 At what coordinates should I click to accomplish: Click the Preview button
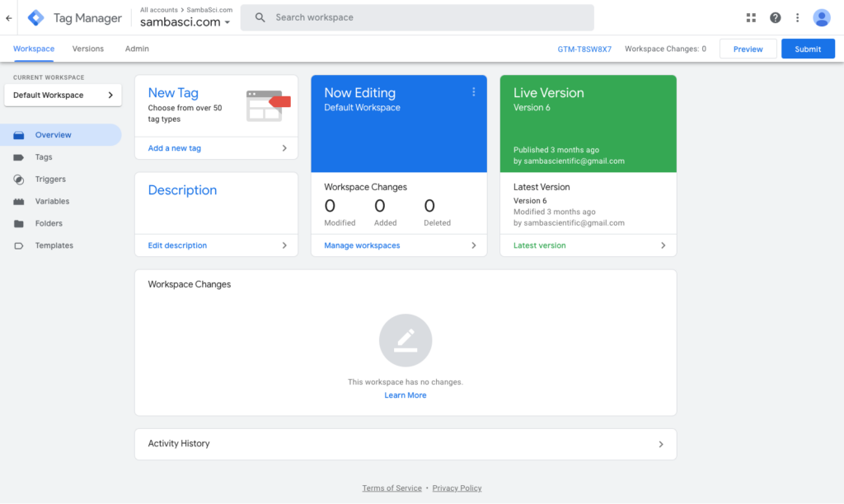tap(748, 49)
